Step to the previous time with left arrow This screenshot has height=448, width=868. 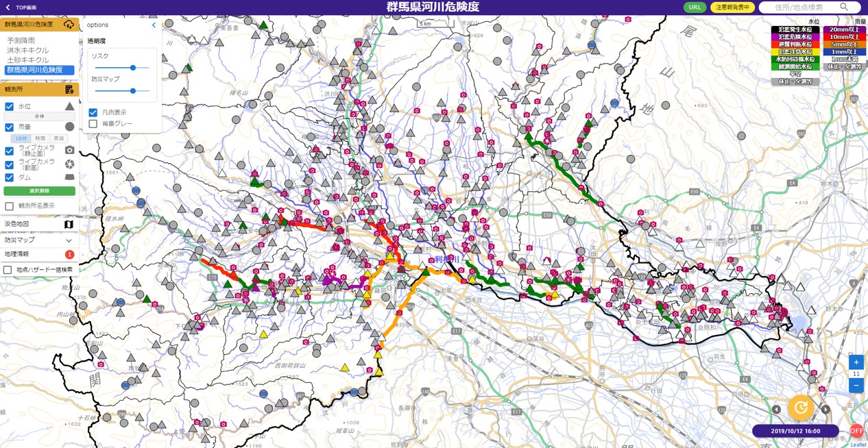pos(776,410)
